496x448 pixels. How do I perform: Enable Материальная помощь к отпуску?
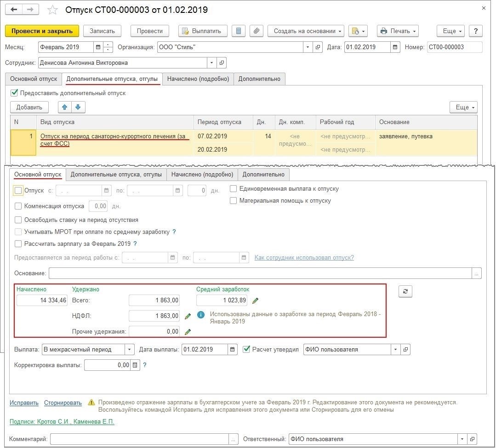[x=233, y=201]
